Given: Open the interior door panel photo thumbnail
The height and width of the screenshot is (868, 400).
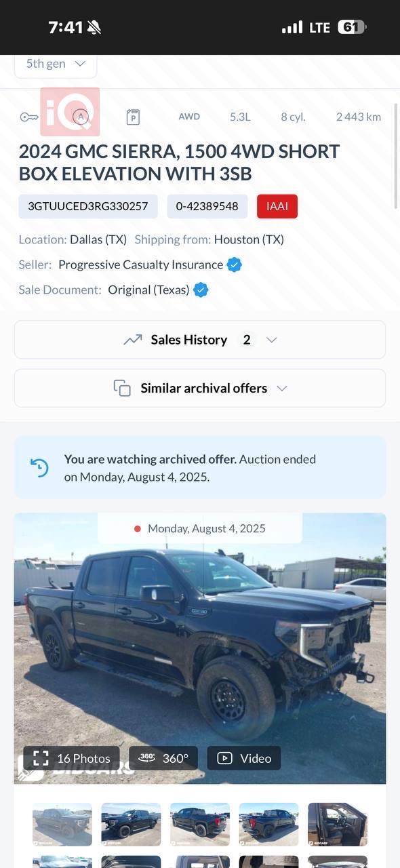Looking at the screenshot, I should [x=337, y=825].
